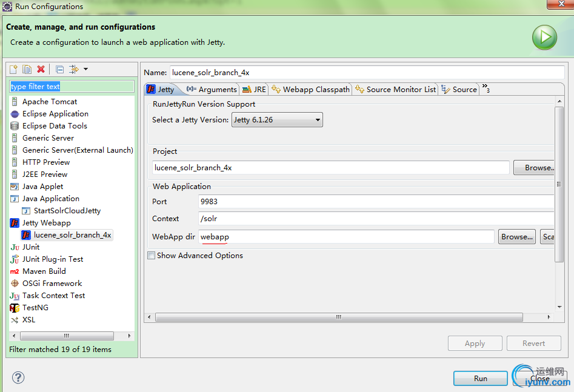
Task: Click the OSGi Framework icon
Action: coord(15,284)
